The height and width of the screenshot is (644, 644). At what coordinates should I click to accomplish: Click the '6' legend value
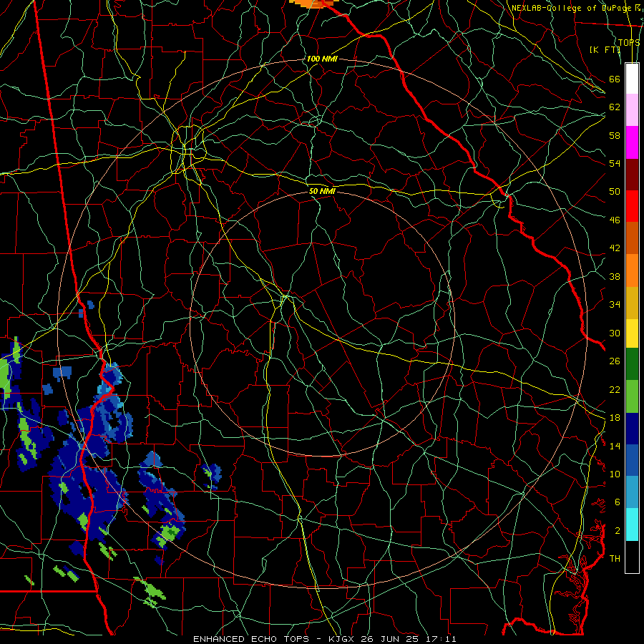pyautogui.click(x=618, y=502)
